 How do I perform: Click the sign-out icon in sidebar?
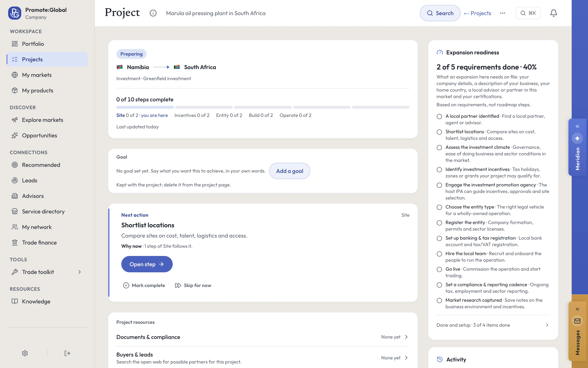[x=67, y=353]
